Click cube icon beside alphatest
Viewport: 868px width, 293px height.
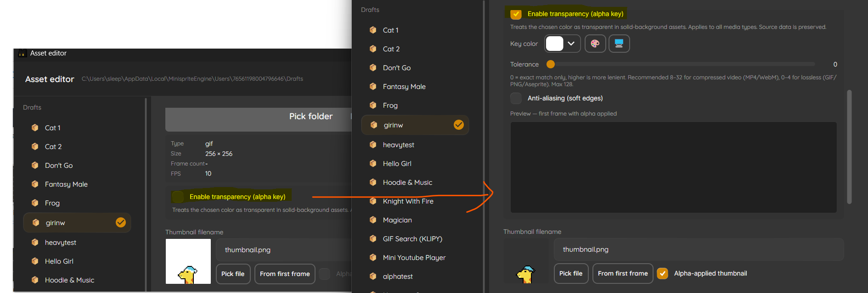coord(373,276)
